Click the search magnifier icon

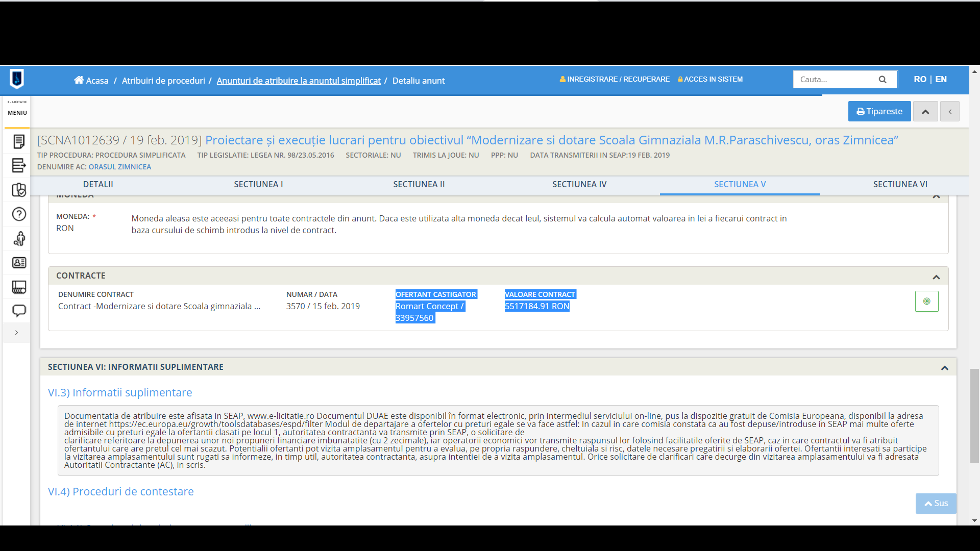pos(883,80)
